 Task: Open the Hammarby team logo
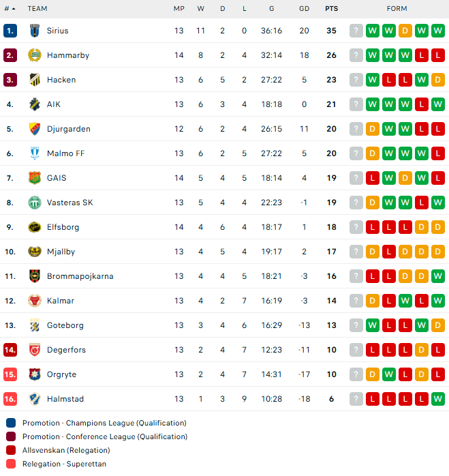click(x=35, y=55)
